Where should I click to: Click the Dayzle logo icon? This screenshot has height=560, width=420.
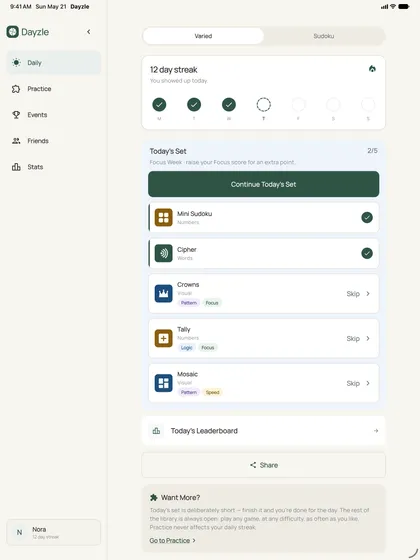(x=12, y=32)
